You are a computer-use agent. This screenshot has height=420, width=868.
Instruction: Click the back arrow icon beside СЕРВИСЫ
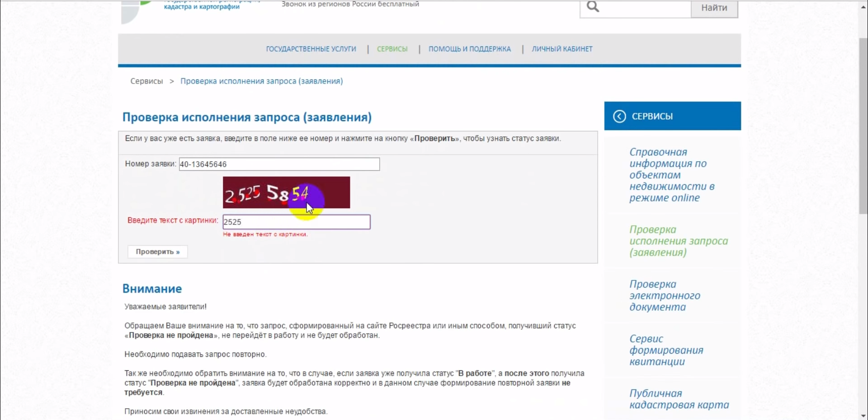619,117
